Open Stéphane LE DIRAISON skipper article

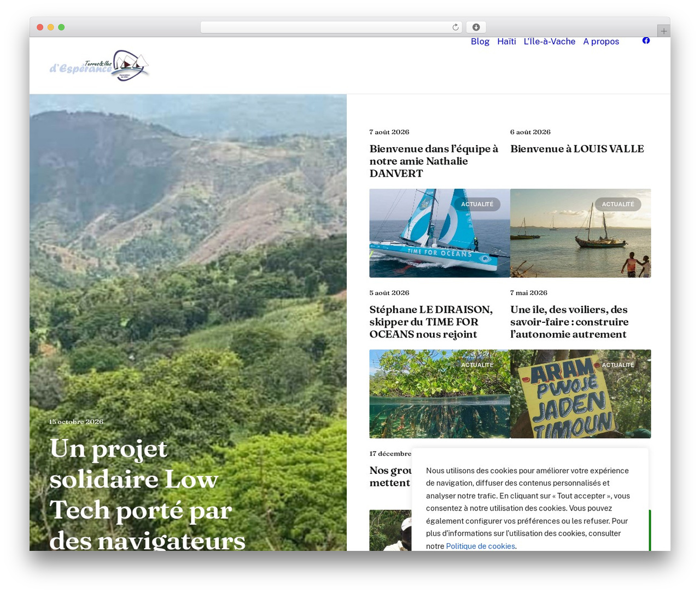(x=431, y=322)
